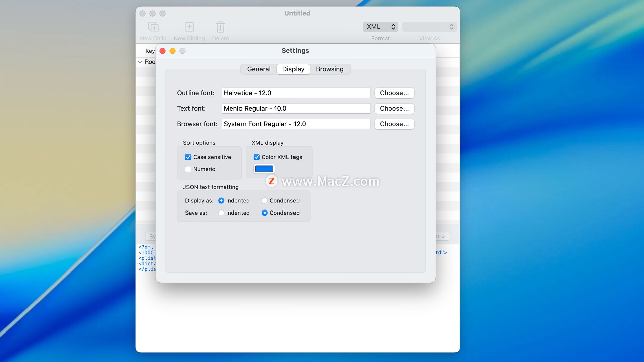
Task: Collapse the Root row disclosure chevron
Action: point(140,62)
